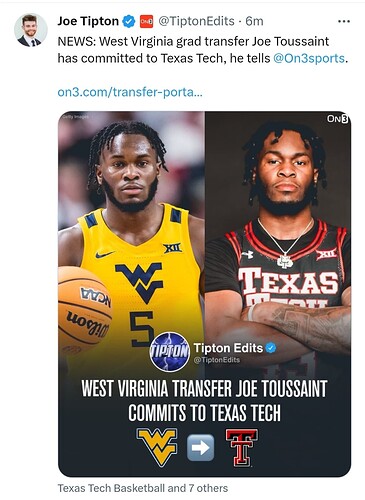Click the Texas Tech Double T logo

[x=242, y=447]
